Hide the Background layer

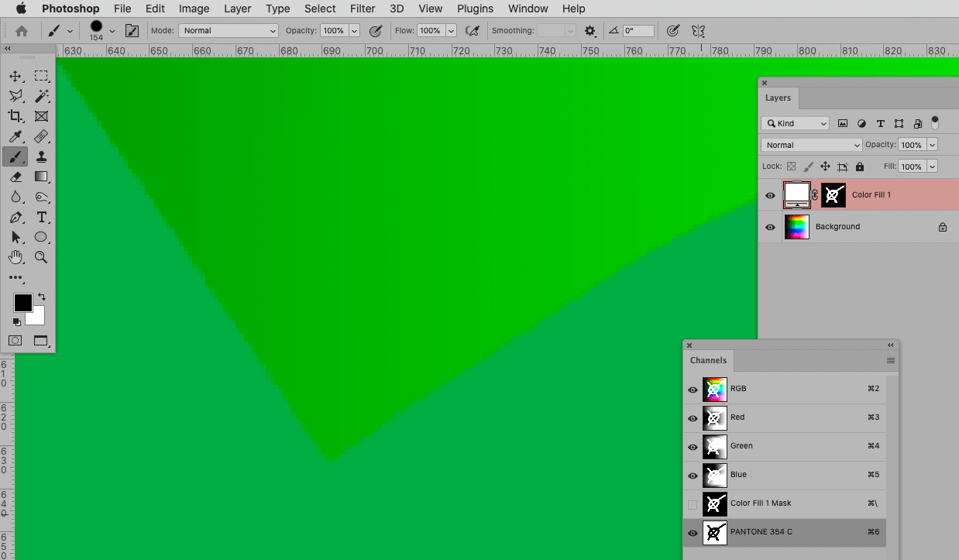[x=769, y=227]
